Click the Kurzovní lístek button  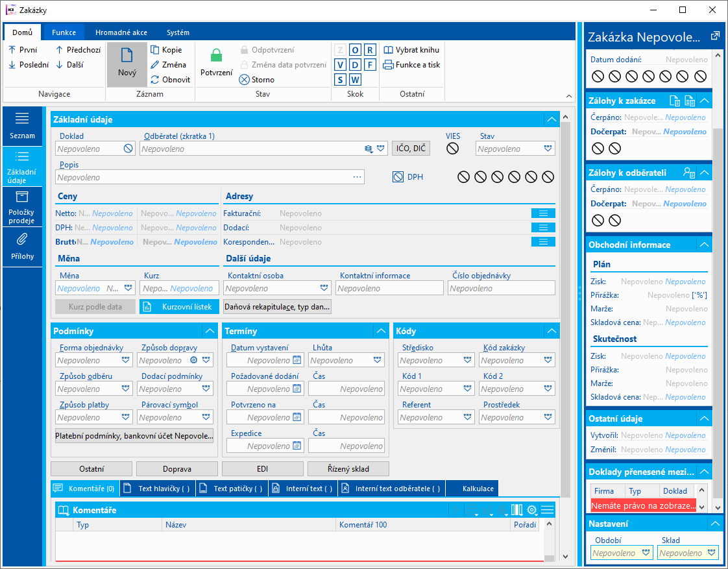pyautogui.click(x=180, y=306)
